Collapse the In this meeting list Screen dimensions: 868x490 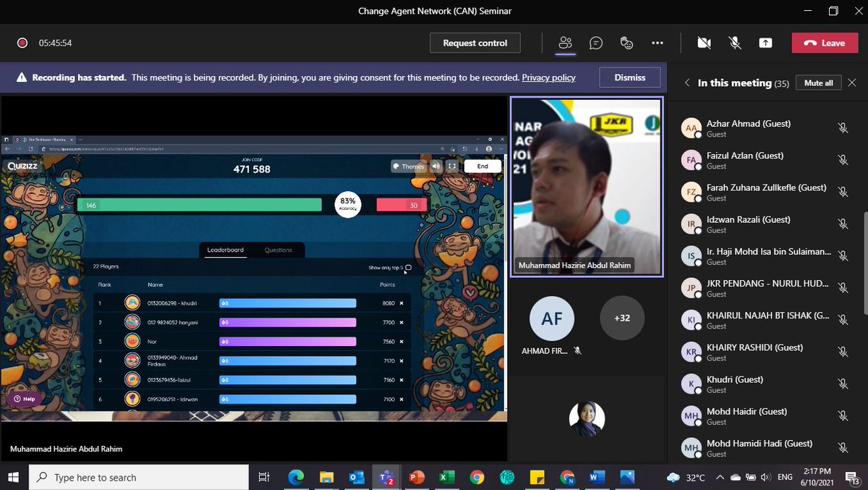(x=686, y=83)
